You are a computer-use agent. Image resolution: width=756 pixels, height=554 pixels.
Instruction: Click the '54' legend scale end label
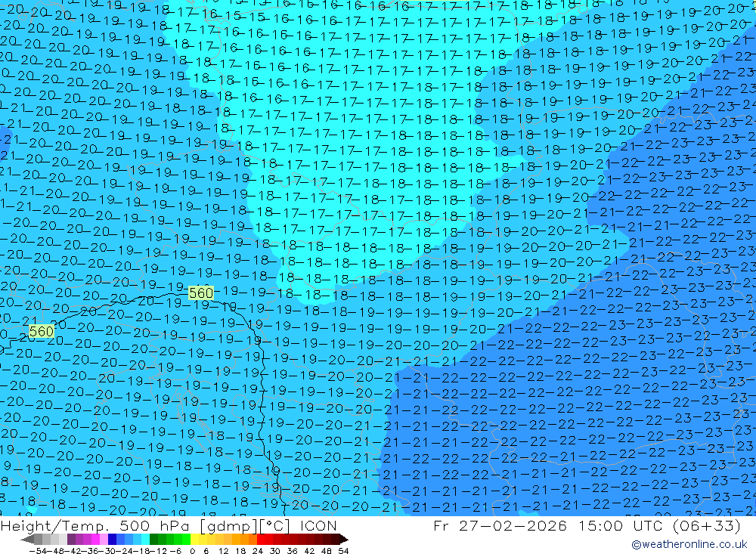point(343,551)
